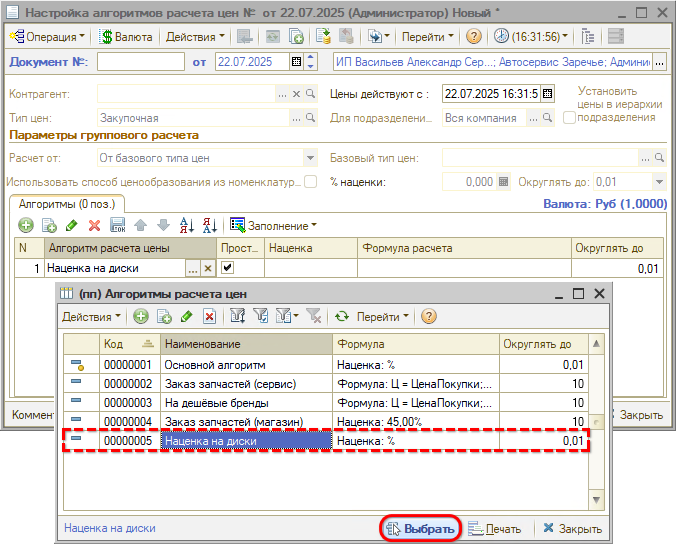Click green add icon in Алгоритмы tab toolbar
Screen dimensions: 676x544
point(26,225)
